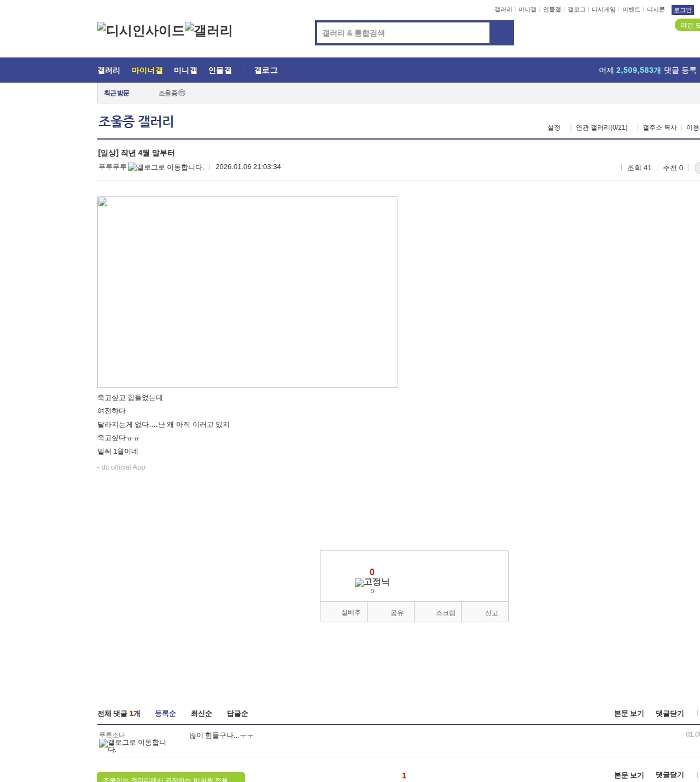Click the 디시인사이드 logo image
Image resolution: width=700 pixels, height=782 pixels.
tap(141, 30)
